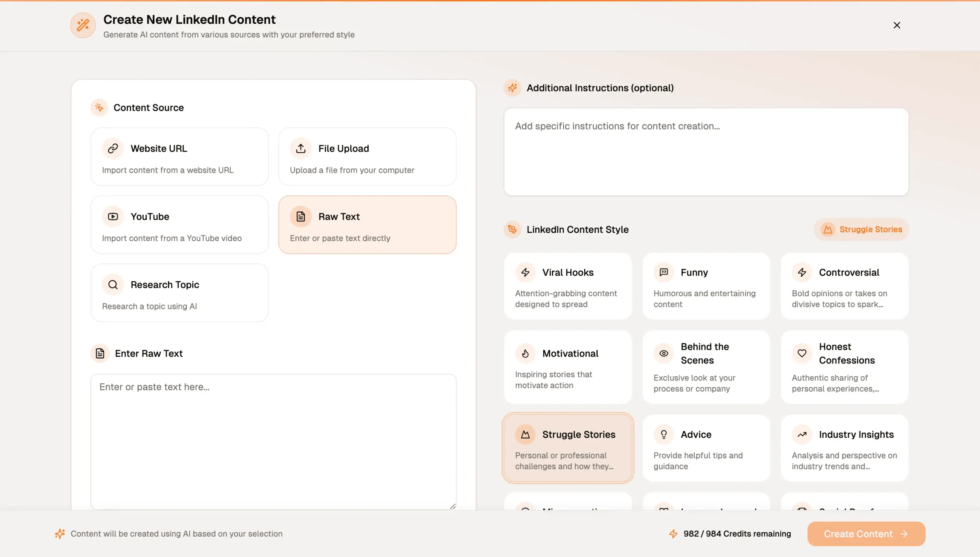The width and height of the screenshot is (980, 557).
Task: Click the Struggle Stories selected-style badge
Action: pos(861,230)
